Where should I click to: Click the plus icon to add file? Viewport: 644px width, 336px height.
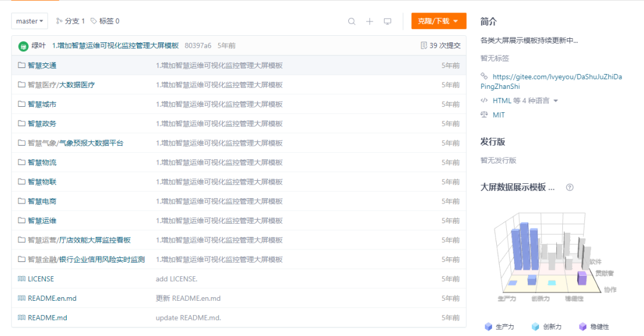[x=370, y=21]
